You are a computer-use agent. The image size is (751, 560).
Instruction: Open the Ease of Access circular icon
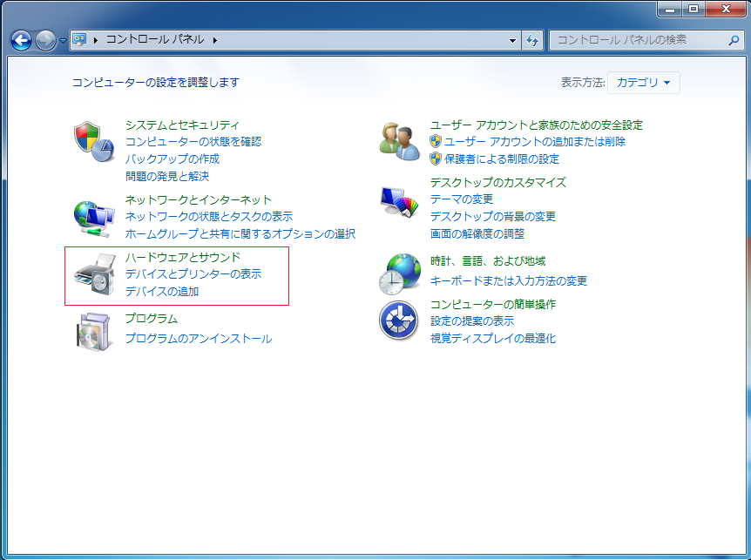pyautogui.click(x=398, y=320)
